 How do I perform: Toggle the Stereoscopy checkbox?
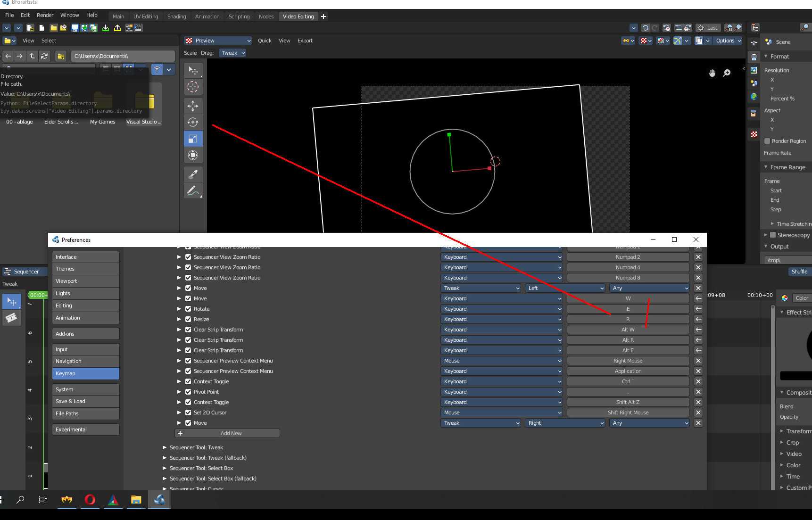[x=773, y=235]
